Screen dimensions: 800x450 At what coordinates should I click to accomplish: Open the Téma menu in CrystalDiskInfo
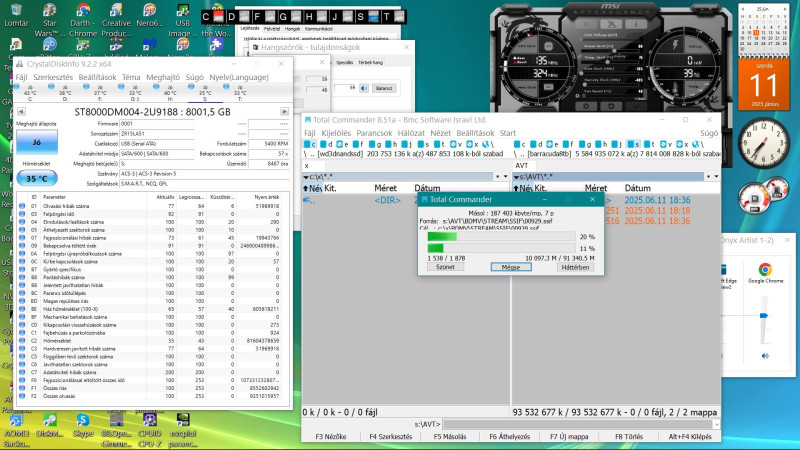pyautogui.click(x=131, y=77)
